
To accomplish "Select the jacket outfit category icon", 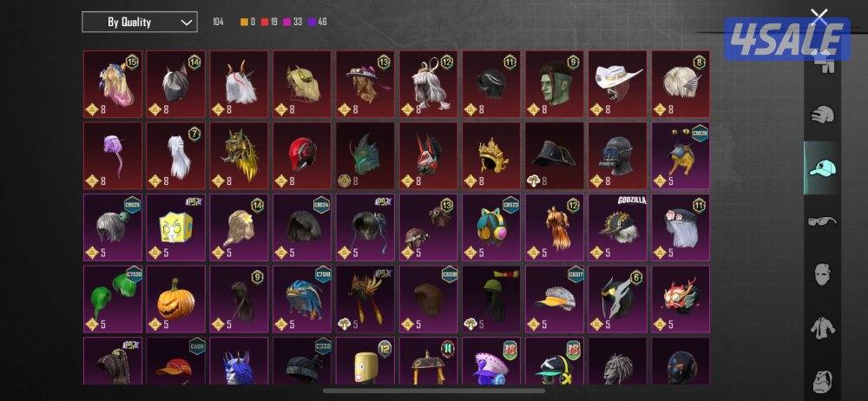I will tap(823, 328).
